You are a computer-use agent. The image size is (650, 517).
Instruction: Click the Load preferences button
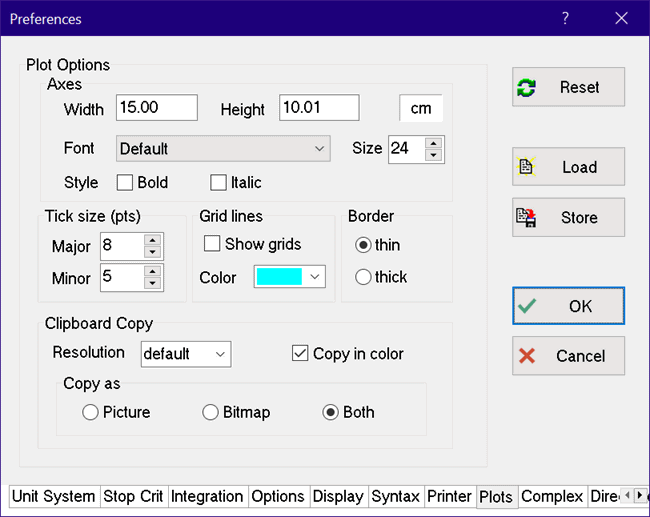(568, 167)
